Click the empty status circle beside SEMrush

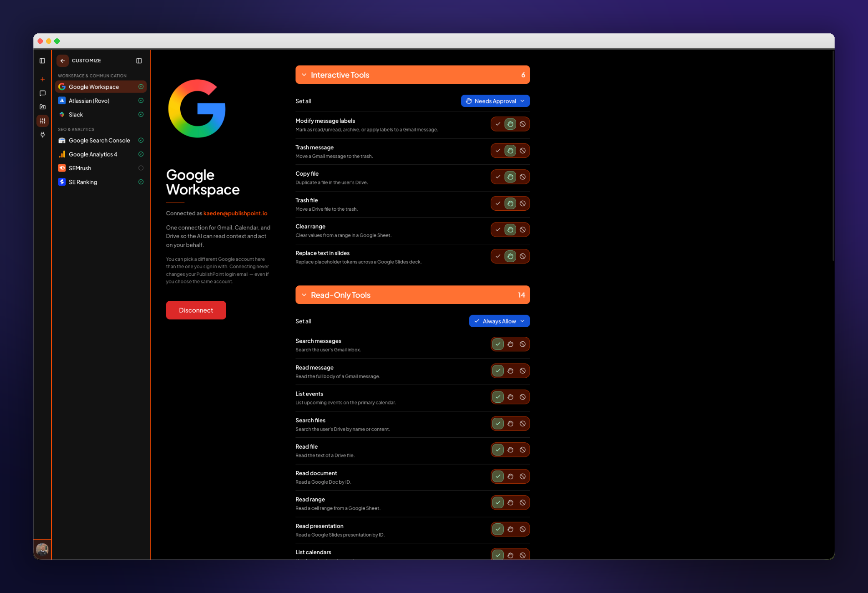point(141,168)
